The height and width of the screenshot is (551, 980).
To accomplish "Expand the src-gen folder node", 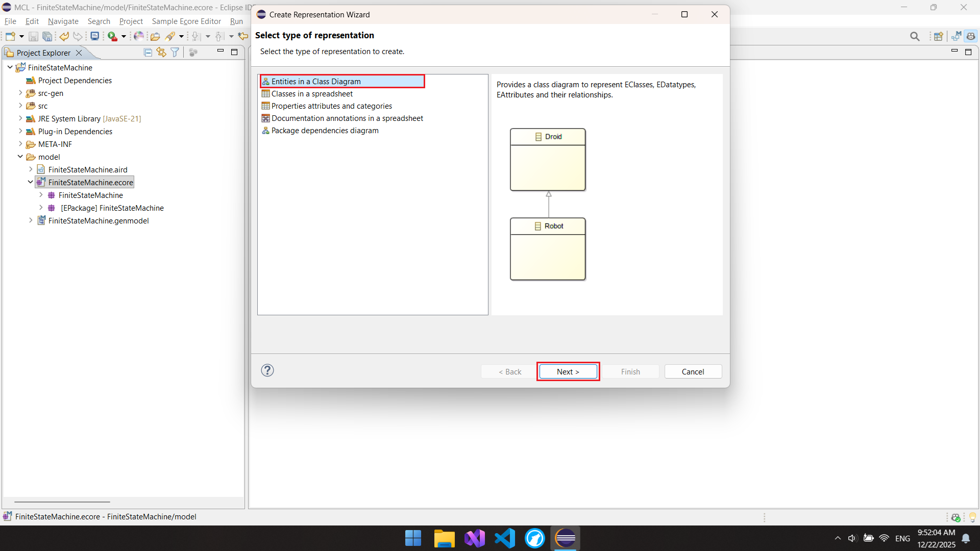I will click(x=20, y=93).
